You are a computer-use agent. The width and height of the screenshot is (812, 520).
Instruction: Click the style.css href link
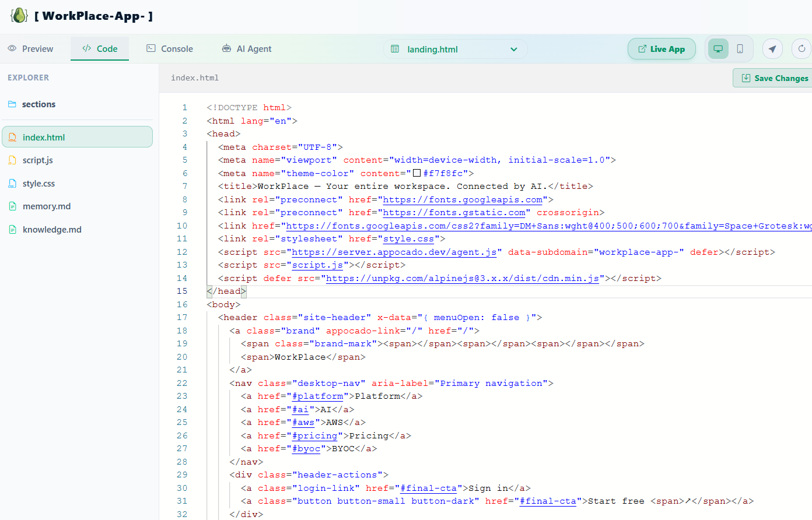[x=408, y=239]
